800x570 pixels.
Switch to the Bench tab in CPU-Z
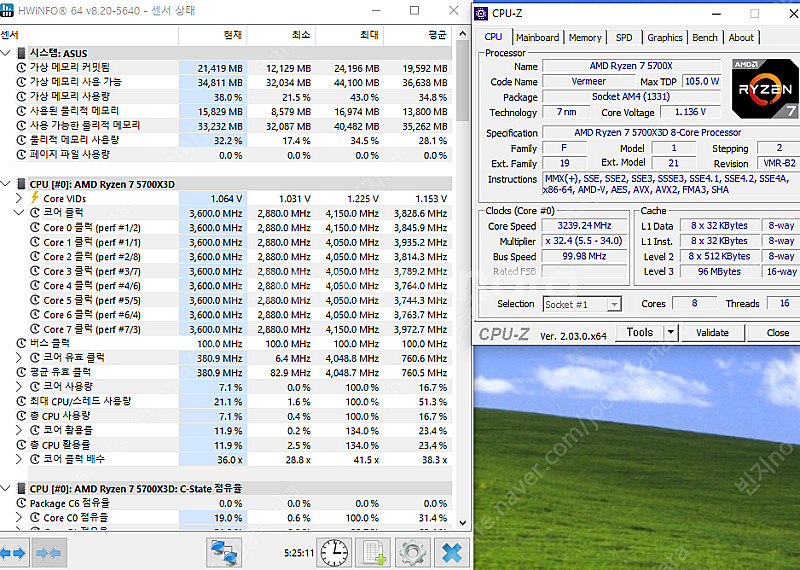click(705, 37)
